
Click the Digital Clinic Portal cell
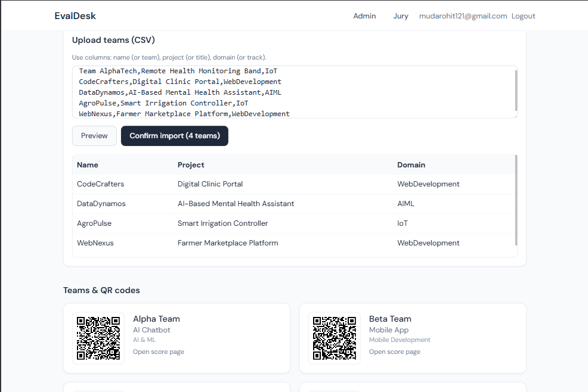[x=210, y=184]
